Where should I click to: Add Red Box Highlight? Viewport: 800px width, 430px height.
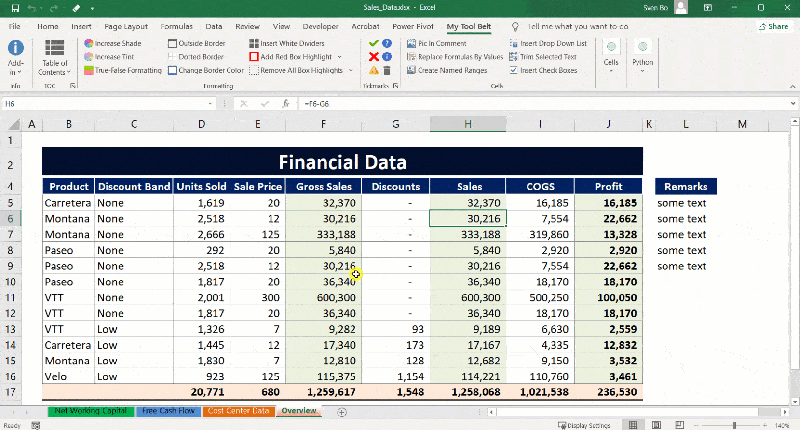click(291, 57)
